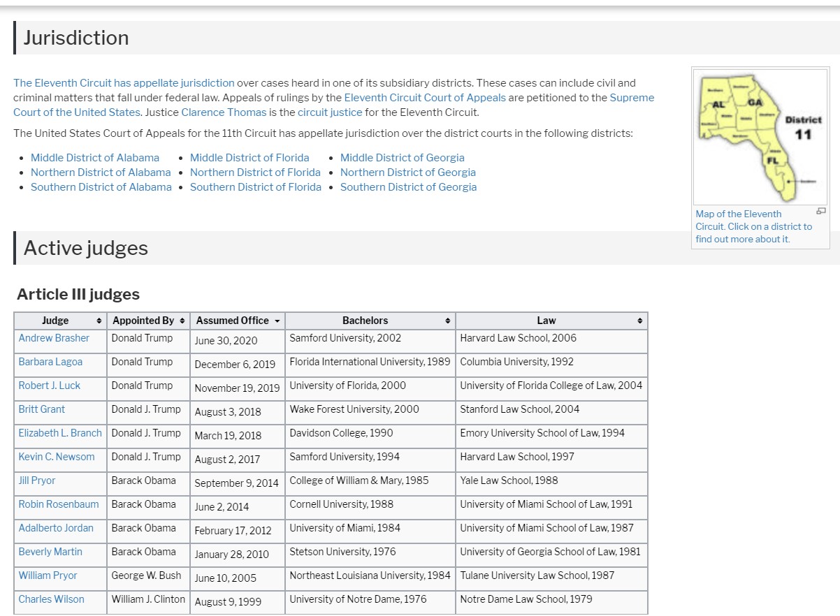Screen dimensions: 840x616
Task: Select 'College of William & Mary, 1985' cell
Action: point(370,483)
